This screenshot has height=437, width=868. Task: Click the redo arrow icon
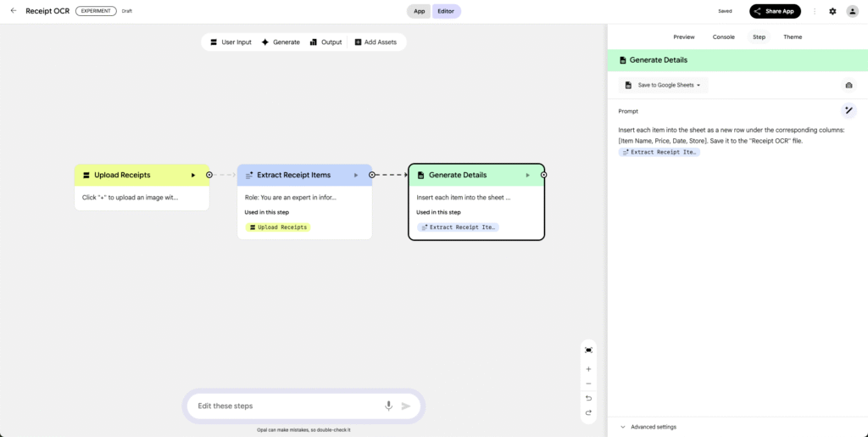pyautogui.click(x=588, y=412)
